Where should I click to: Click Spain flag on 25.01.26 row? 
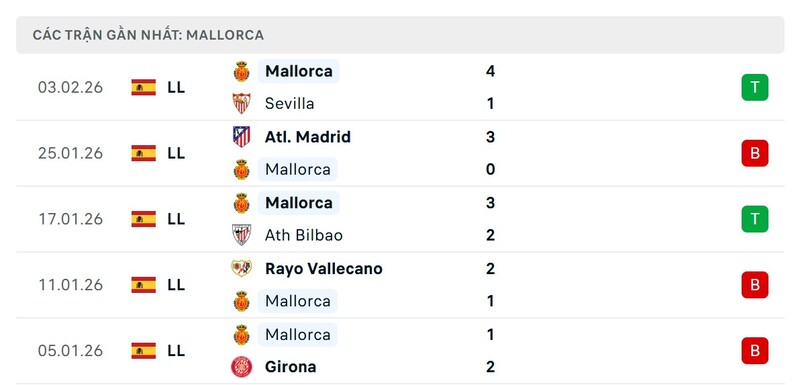pyautogui.click(x=143, y=153)
